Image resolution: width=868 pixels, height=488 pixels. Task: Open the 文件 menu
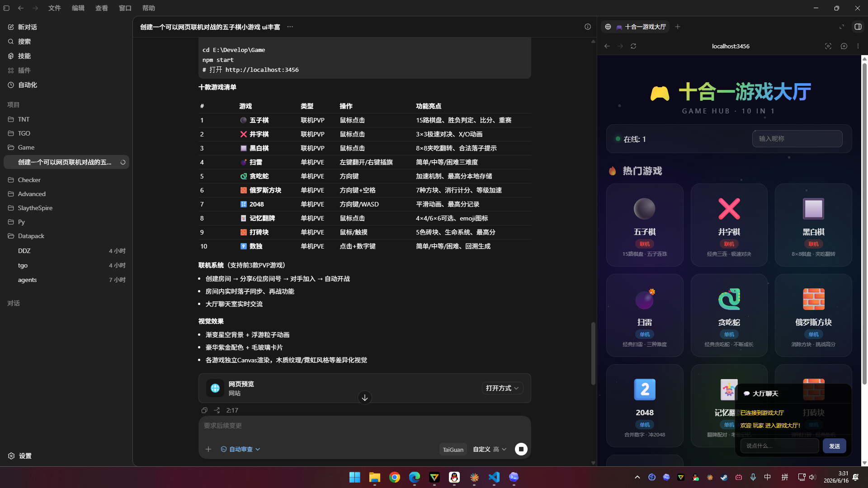point(55,8)
